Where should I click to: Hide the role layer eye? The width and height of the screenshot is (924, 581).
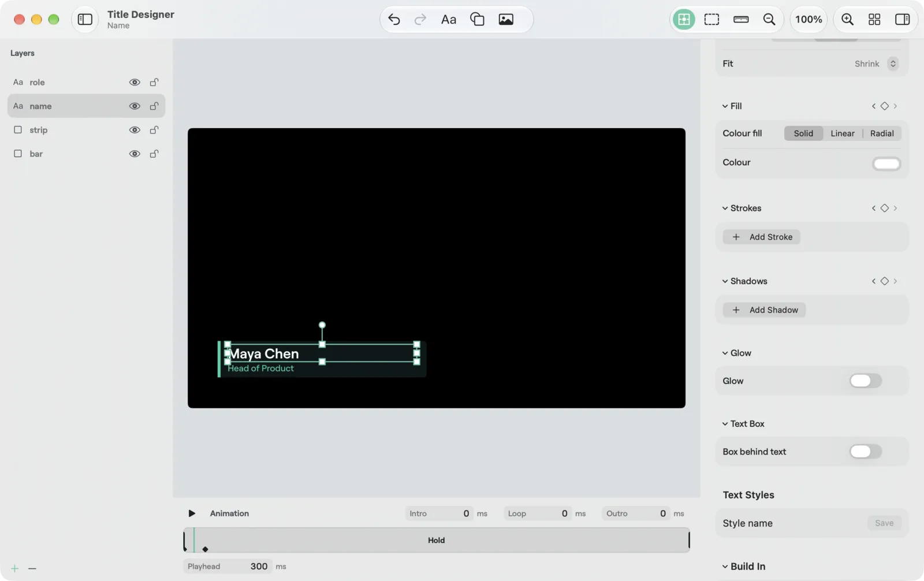(x=135, y=82)
